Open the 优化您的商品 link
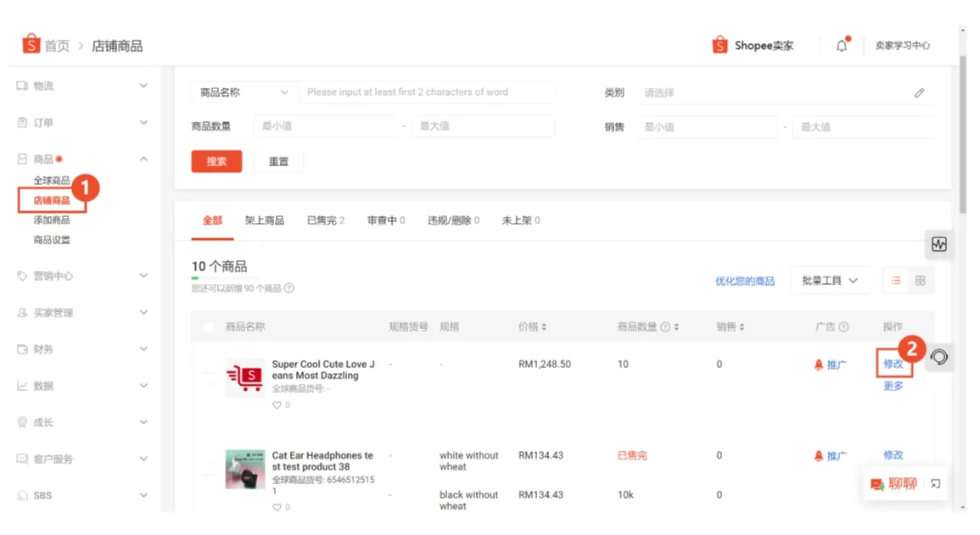Screen dimensions: 980x535 [744, 281]
